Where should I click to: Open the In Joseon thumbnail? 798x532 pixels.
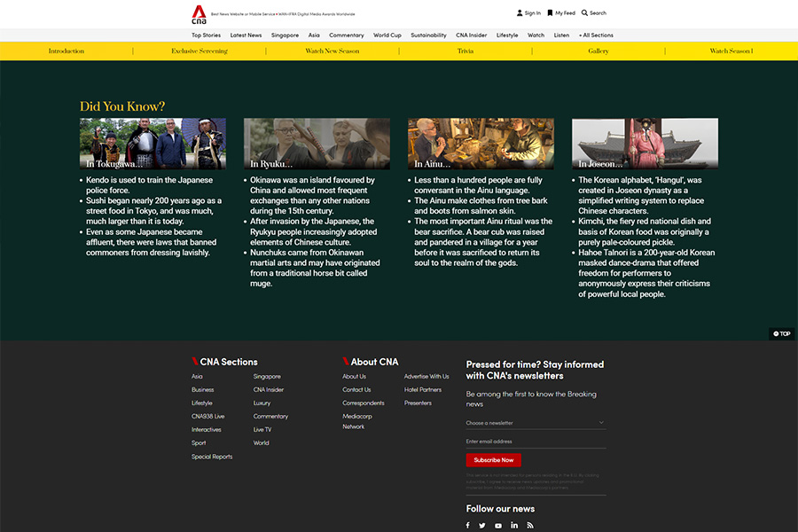click(645, 144)
